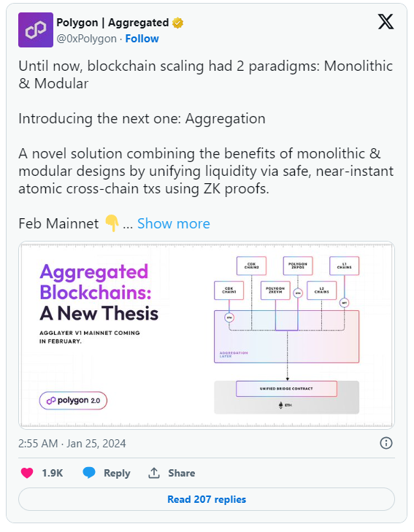Click the share upload arrow icon
Screen dimensions: 414x532
154,473
